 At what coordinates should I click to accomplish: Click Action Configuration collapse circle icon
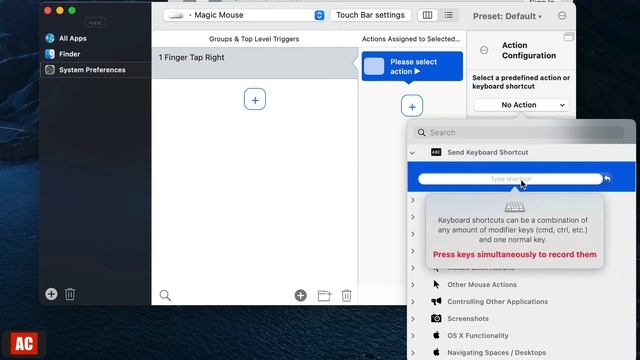[484, 50]
